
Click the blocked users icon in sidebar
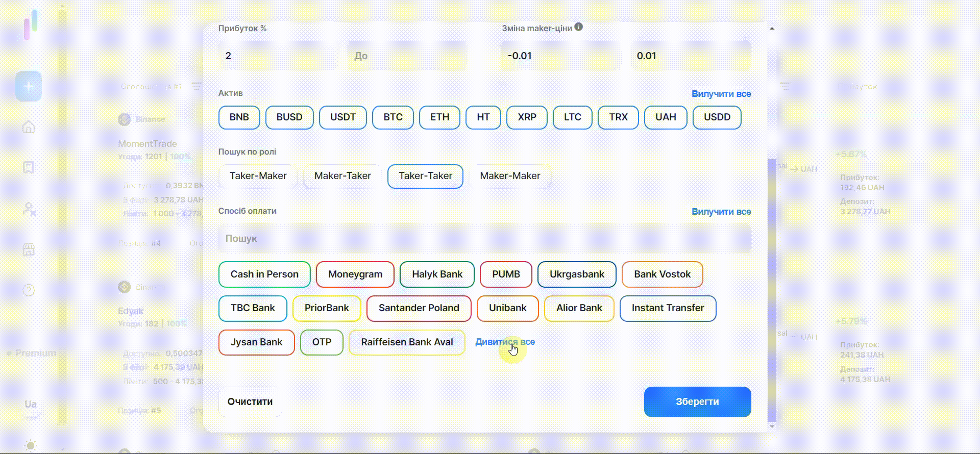click(29, 209)
